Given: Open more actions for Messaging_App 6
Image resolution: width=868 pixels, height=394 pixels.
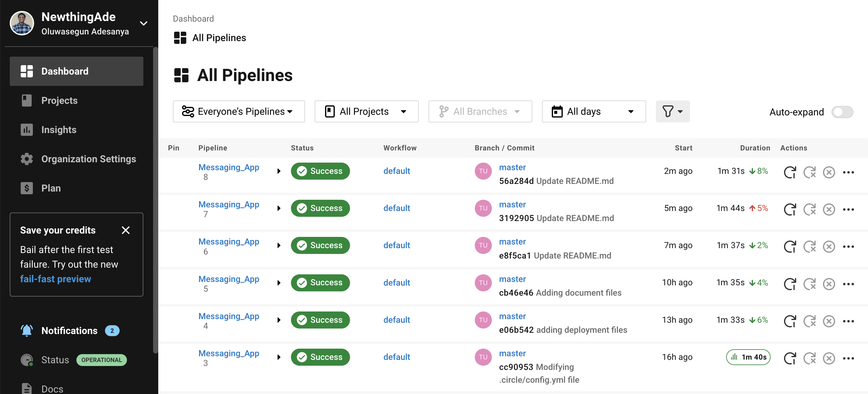Looking at the screenshot, I should (x=849, y=246).
